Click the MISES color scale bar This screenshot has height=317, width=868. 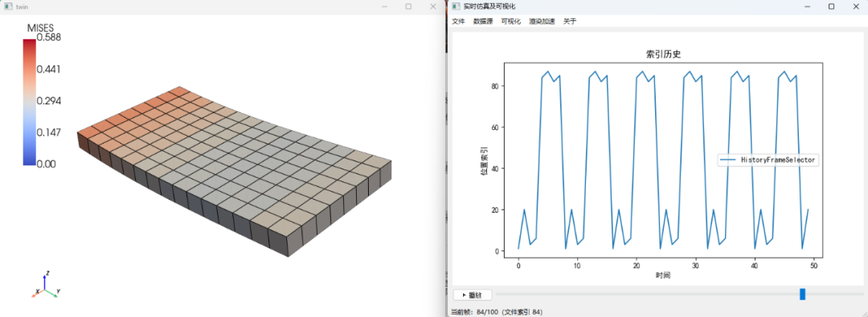point(29,102)
